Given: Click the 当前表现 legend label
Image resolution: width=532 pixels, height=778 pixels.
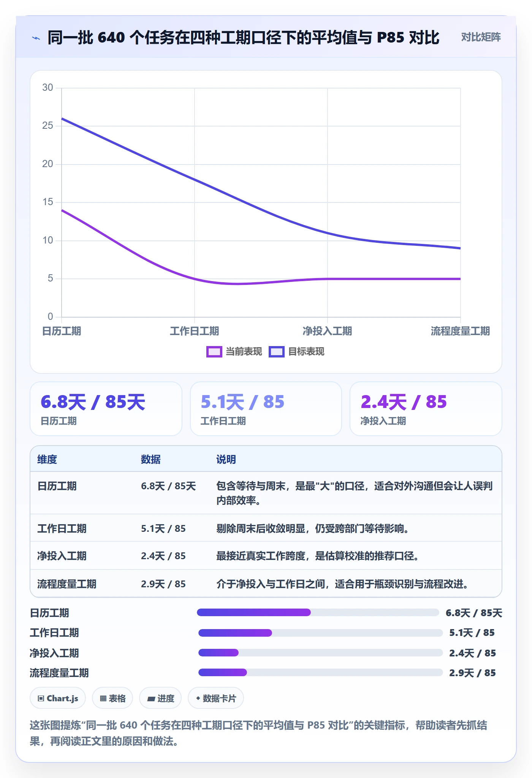Looking at the screenshot, I should [x=244, y=352].
